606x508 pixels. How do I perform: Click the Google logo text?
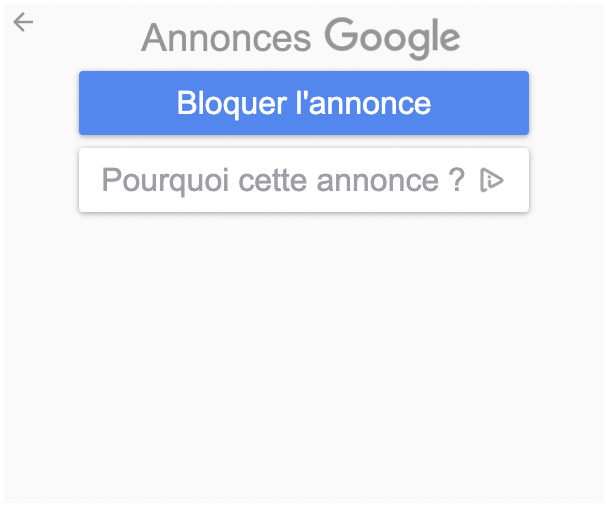point(392,38)
